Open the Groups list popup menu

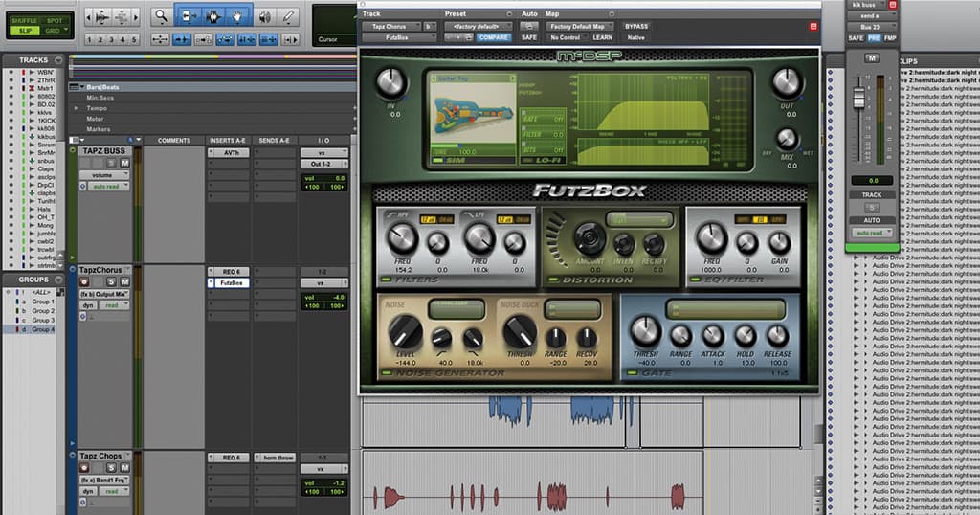click(58, 280)
